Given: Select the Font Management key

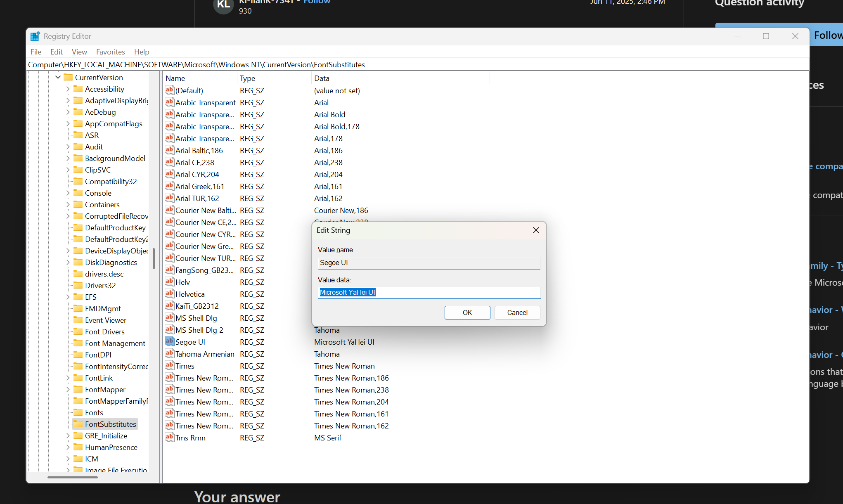Looking at the screenshot, I should click(x=115, y=343).
